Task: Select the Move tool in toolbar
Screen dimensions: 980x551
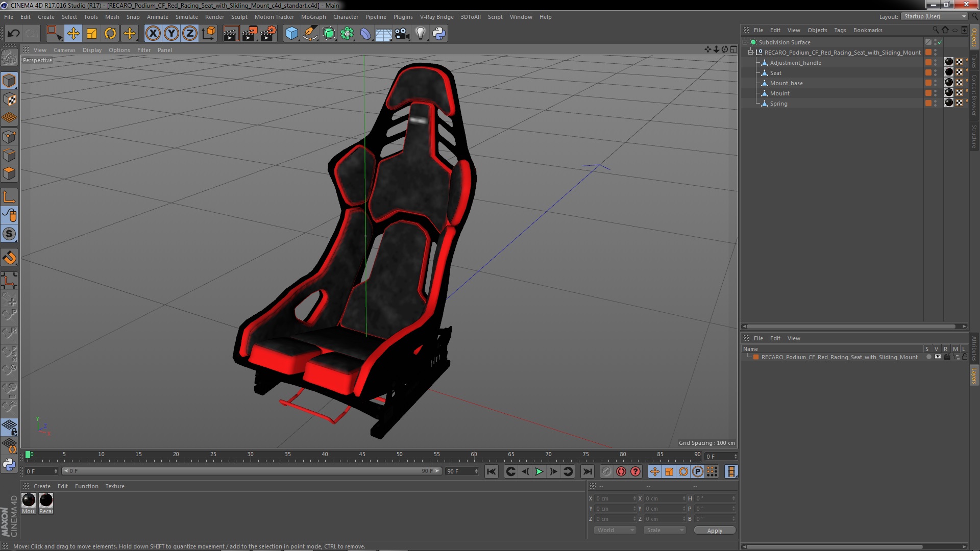Action: [x=73, y=34]
